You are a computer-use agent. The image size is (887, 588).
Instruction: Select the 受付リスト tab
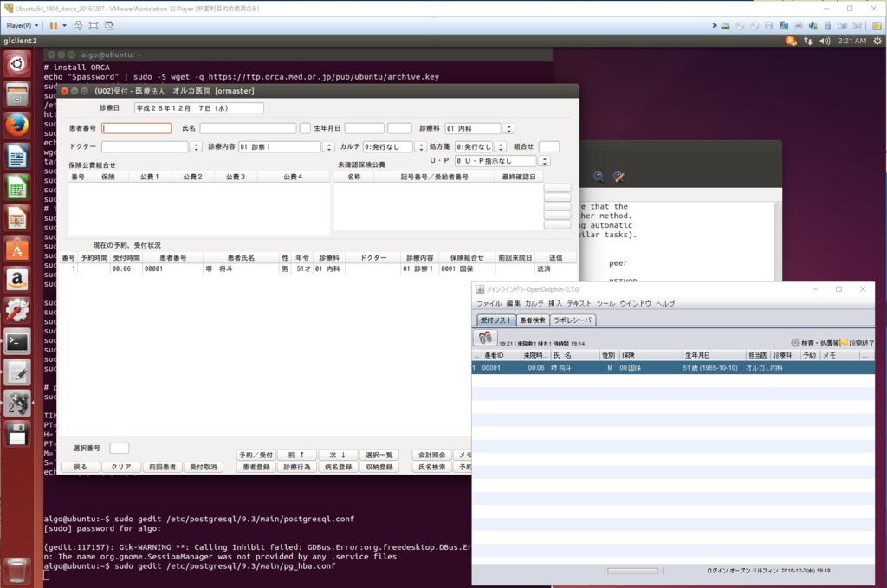[x=496, y=320]
